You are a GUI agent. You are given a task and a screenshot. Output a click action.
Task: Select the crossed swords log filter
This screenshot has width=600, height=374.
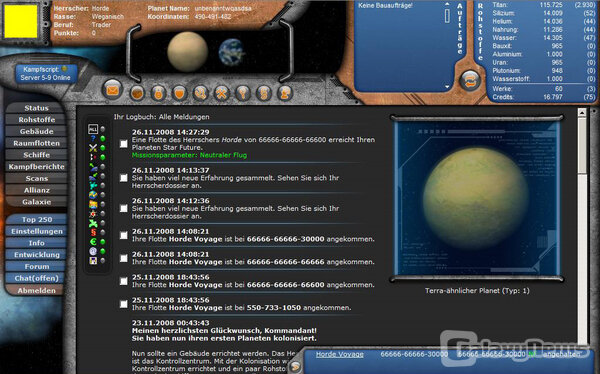tap(93, 148)
